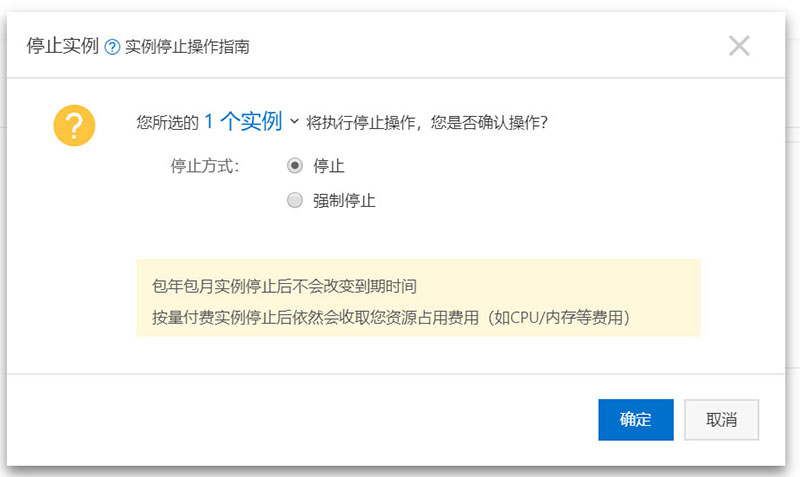
Task: Click the blue help icon beside 停止实例
Action: 112,47
